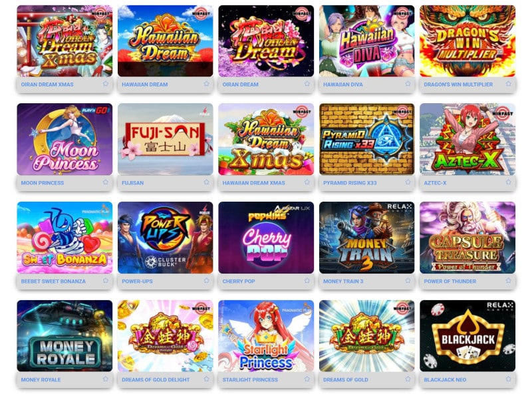Open the Hawaiian Diva game thumbnail
This screenshot has height=394, width=532.
point(367,41)
